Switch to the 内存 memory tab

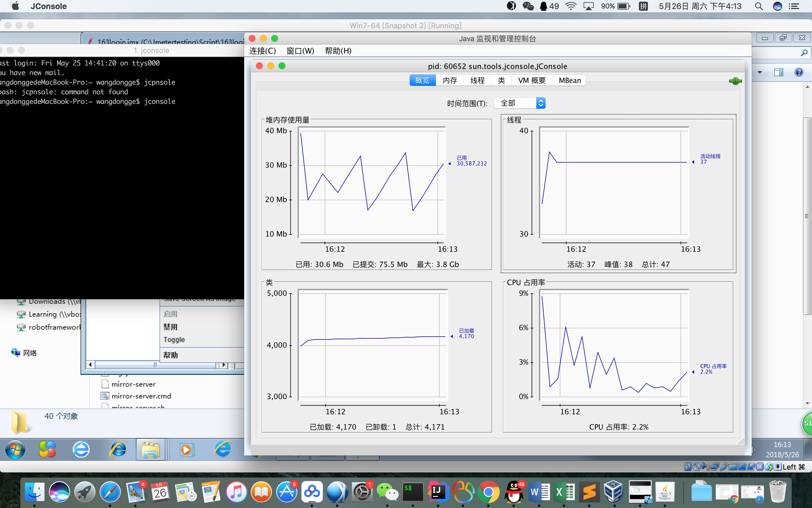[x=450, y=80]
